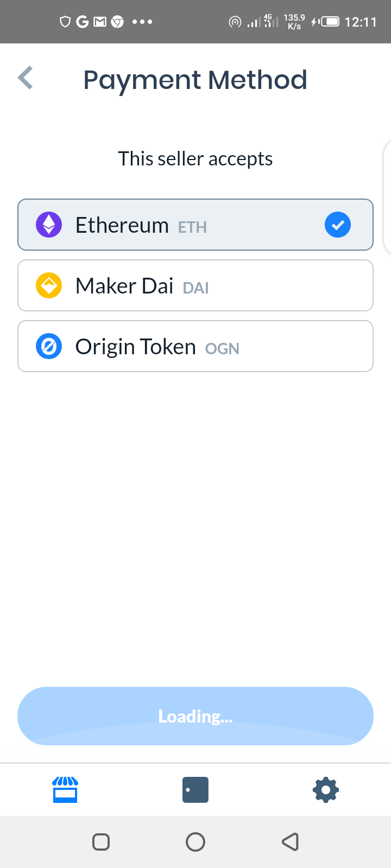The width and height of the screenshot is (391, 868).
Task: Tap the Google G status bar icon
Action: 83,22
